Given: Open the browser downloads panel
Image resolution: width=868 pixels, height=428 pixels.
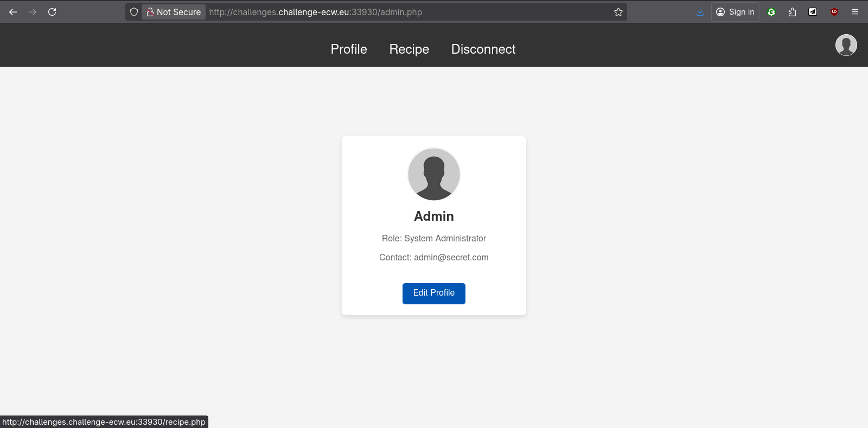Looking at the screenshot, I should 700,12.
